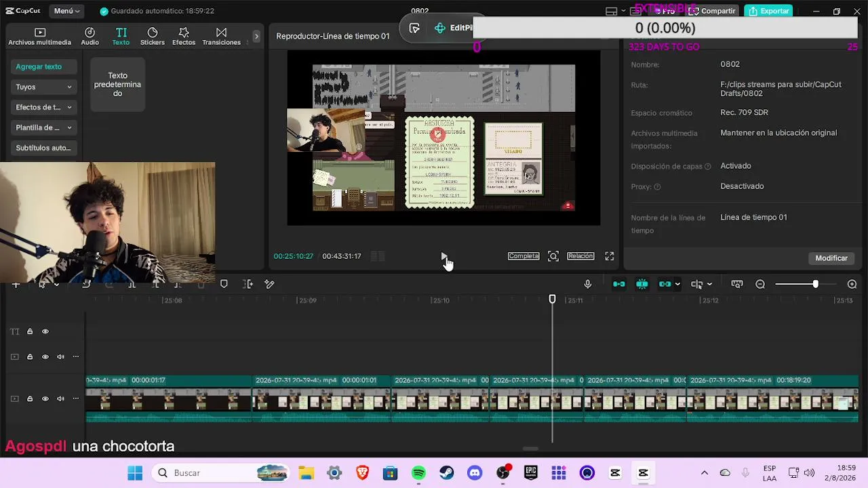Viewport: 868px width, 488px height.
Task: Play the preview video
Action: pos(443,256)
